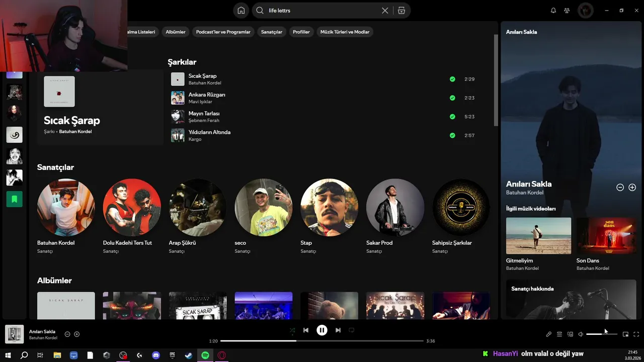
Task: Clear the search field text
Action: click(x=385, y=11)
